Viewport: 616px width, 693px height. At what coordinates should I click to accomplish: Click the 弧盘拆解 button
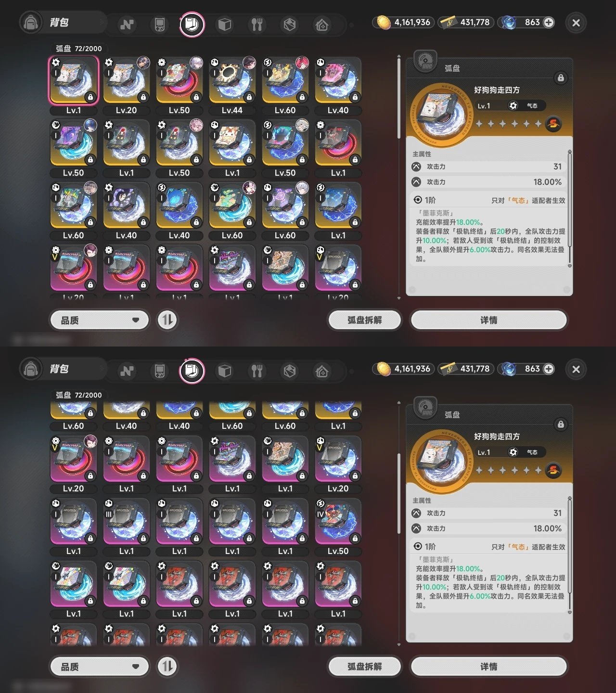[x=364, y=320]
